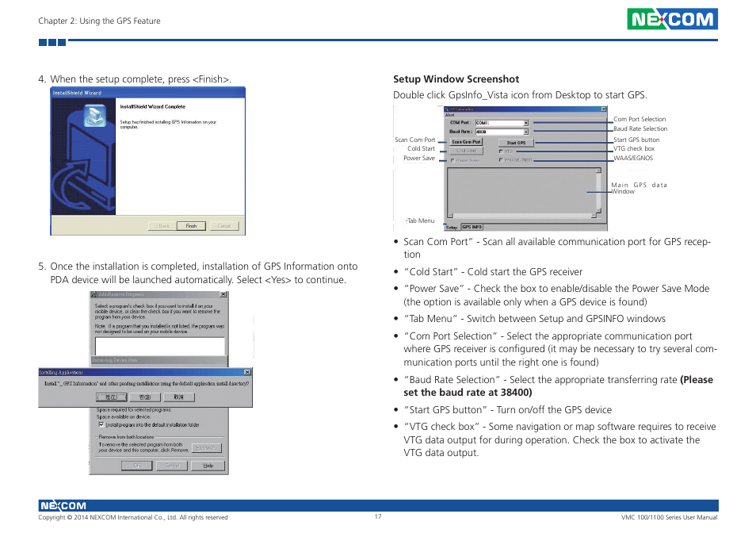Click Yes (first button) in Installing Applications dialog
This screenshot has width=756, height=533.
click(112, 397)
